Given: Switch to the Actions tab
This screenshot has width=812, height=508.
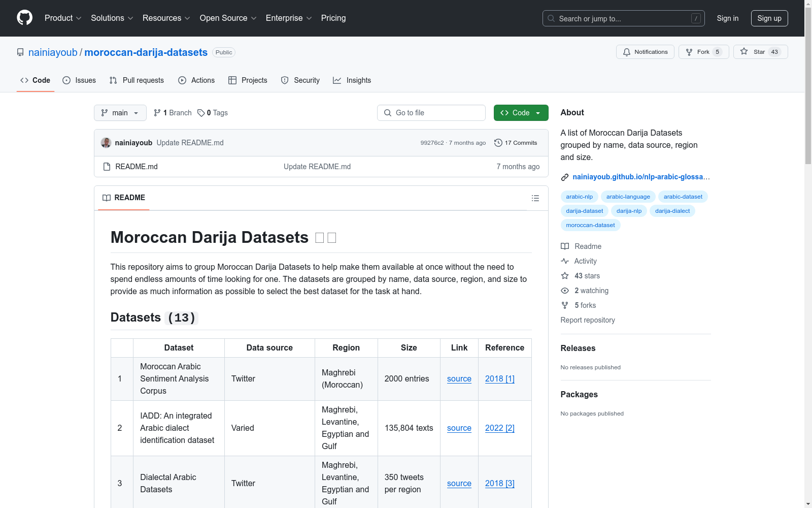Looking at the screenshot, I should click(196, 80).
